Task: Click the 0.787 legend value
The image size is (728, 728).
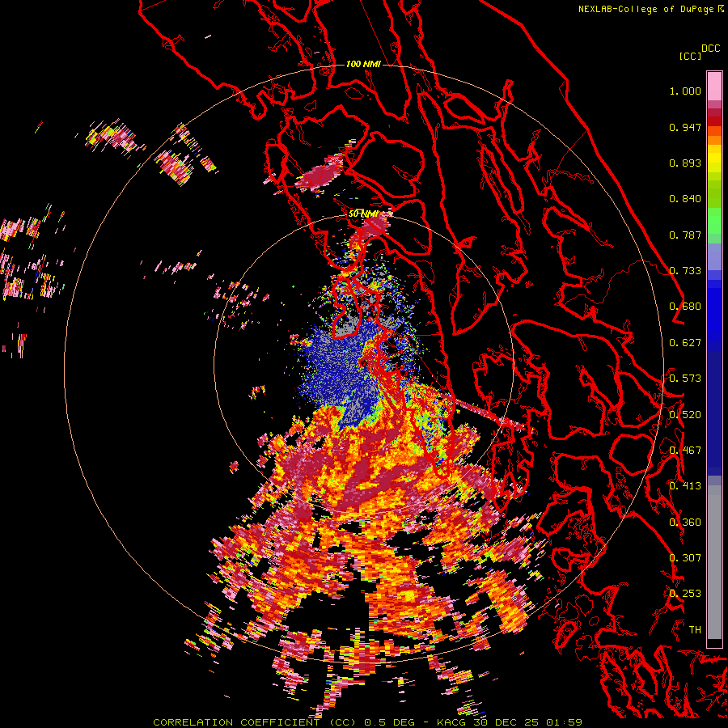Action: [685, 235]
